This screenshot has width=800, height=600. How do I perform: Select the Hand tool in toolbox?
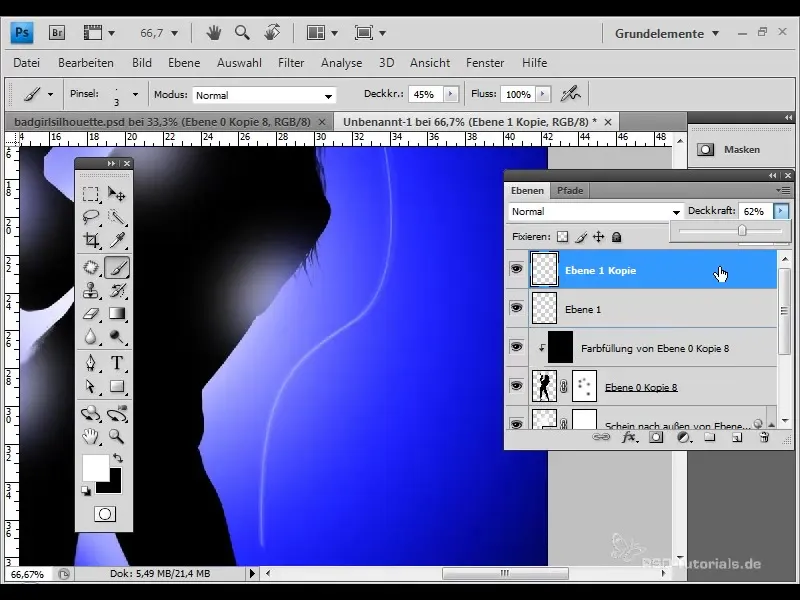pos(91,436)
